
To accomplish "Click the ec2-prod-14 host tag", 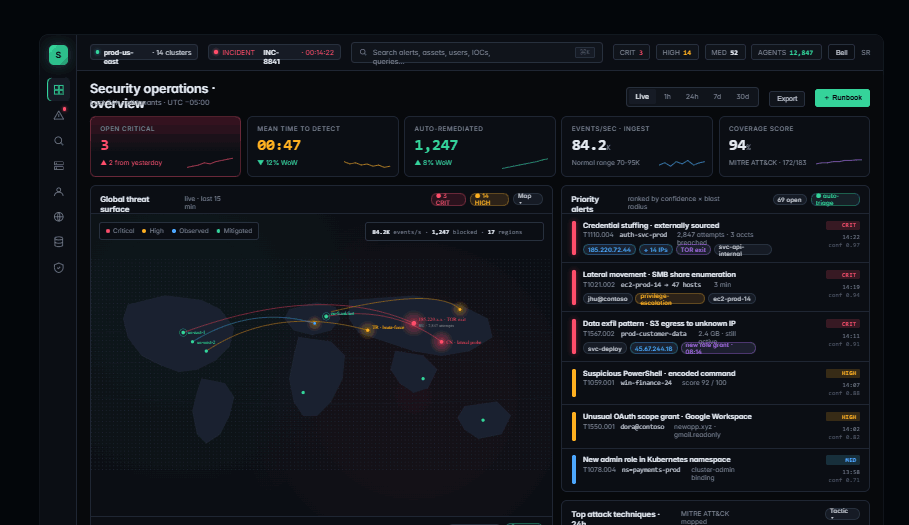I will coord(732,299).
